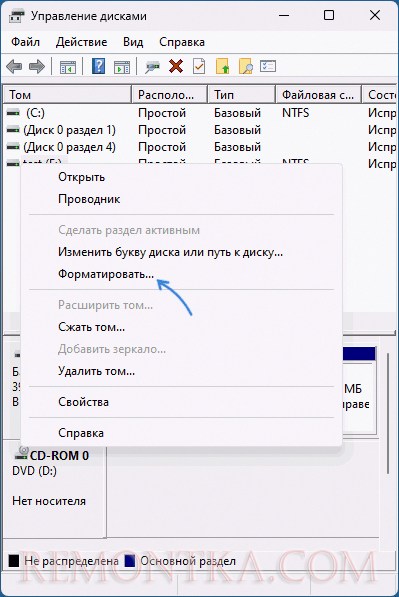
Task: Click the list view settings toolbar icon
Action: (x=268, y=67)
